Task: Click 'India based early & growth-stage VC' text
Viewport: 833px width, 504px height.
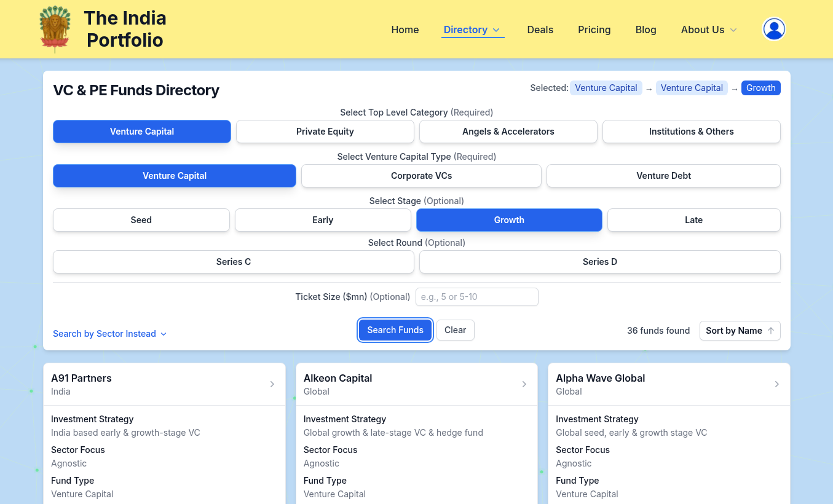Action: (x=125, y=433)
